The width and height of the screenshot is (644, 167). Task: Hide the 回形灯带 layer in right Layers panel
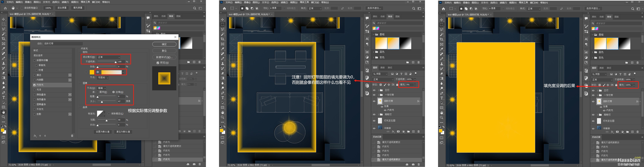[x=593, y=101]
